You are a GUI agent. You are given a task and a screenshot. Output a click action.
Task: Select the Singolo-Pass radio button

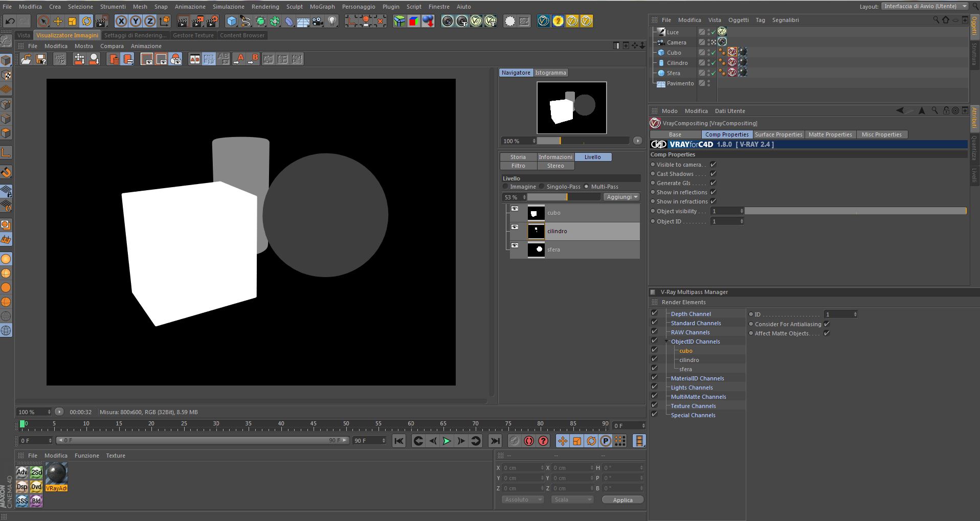click(542, 187)
